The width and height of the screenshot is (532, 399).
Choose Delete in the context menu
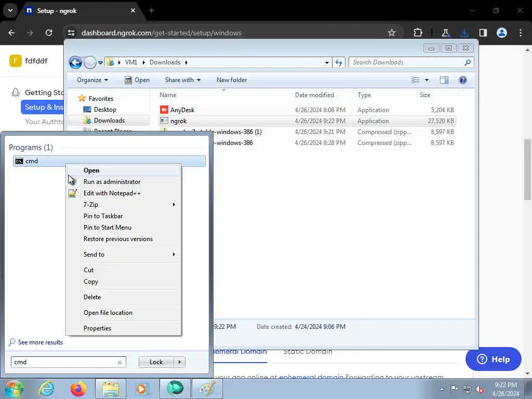pos(124,297)
